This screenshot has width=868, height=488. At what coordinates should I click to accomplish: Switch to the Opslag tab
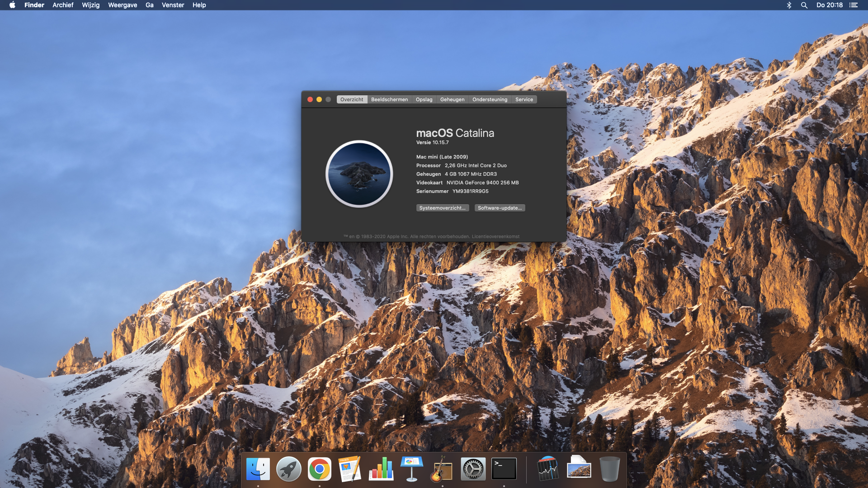pyautogui.click(x=424, y=99)
